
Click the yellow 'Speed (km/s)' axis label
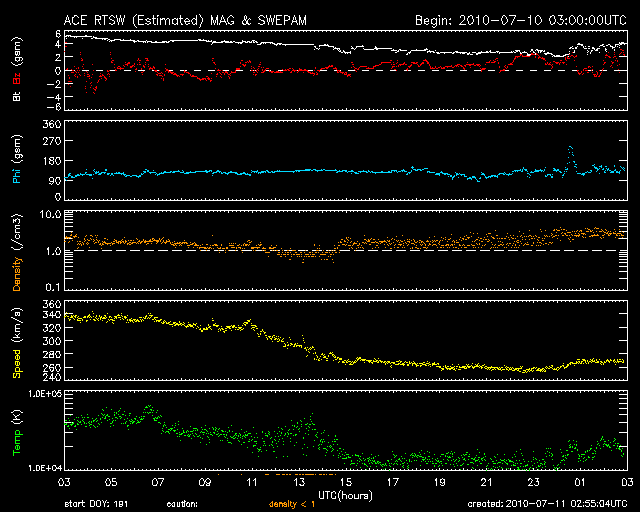[x=17, y=343]
